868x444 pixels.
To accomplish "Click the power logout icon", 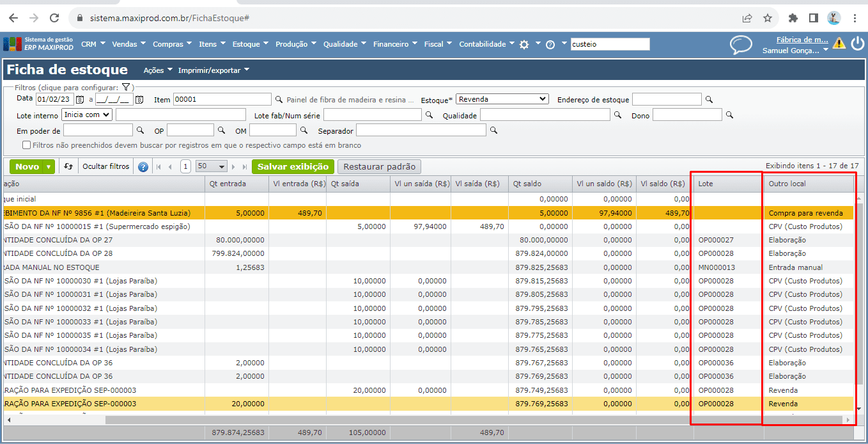I will (x=857, y=44).
